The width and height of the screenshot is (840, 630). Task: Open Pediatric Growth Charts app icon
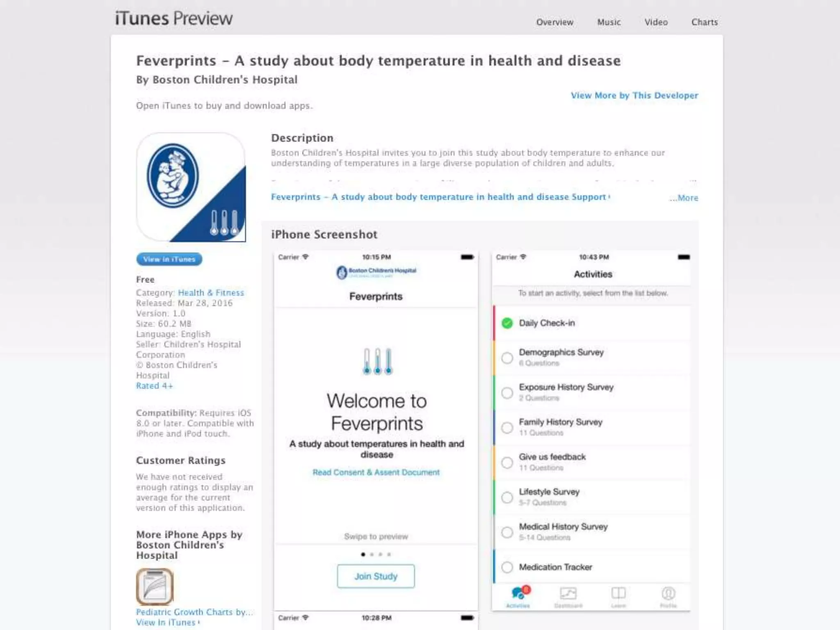(155, 587)
